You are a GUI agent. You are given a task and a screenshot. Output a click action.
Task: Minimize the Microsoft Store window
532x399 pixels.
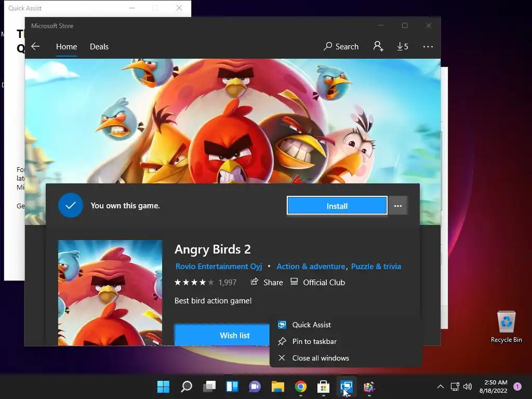[x=381, y=25]
